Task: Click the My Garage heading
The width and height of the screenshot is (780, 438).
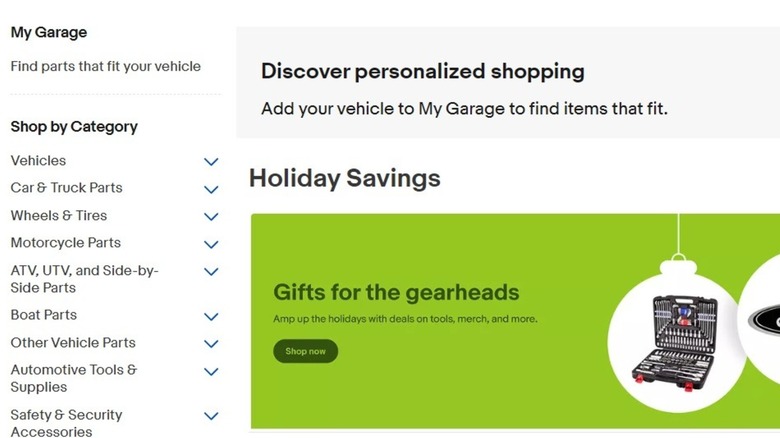Action: tap(48, 32)
